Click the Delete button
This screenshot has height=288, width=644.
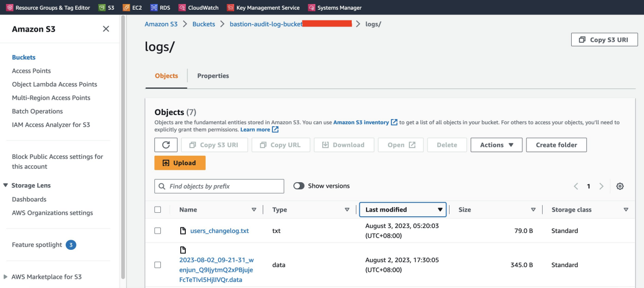click(446, 145)
